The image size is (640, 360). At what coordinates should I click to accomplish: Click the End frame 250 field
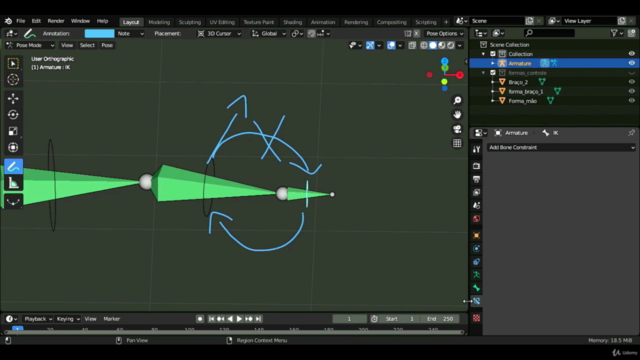point(440,319)
